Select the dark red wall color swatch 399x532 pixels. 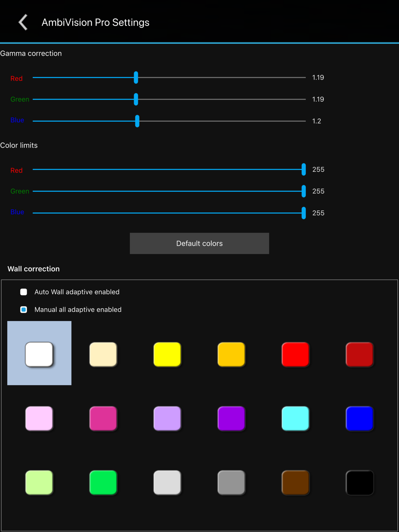[x=360, y=354]
